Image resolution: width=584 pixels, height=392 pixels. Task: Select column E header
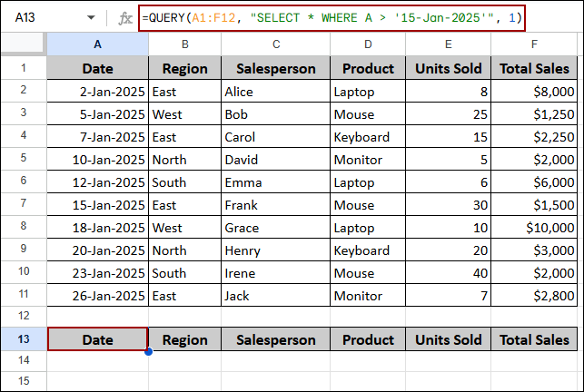coord(448,44)
